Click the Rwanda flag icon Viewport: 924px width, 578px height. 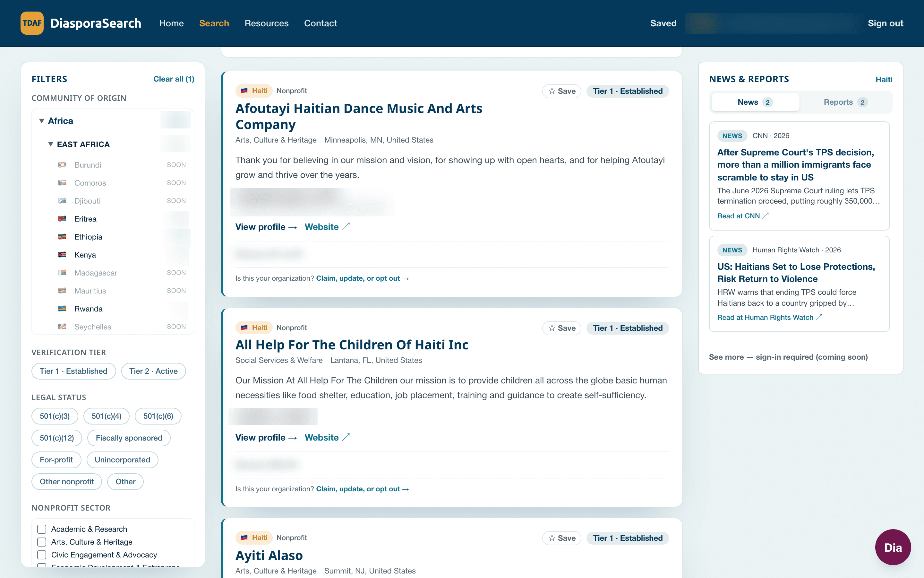pos(62,309)
